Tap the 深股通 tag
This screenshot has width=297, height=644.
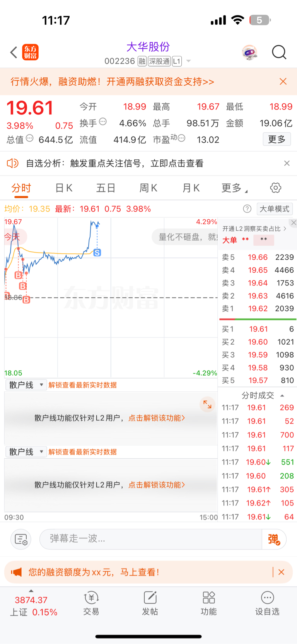[159, 61]
